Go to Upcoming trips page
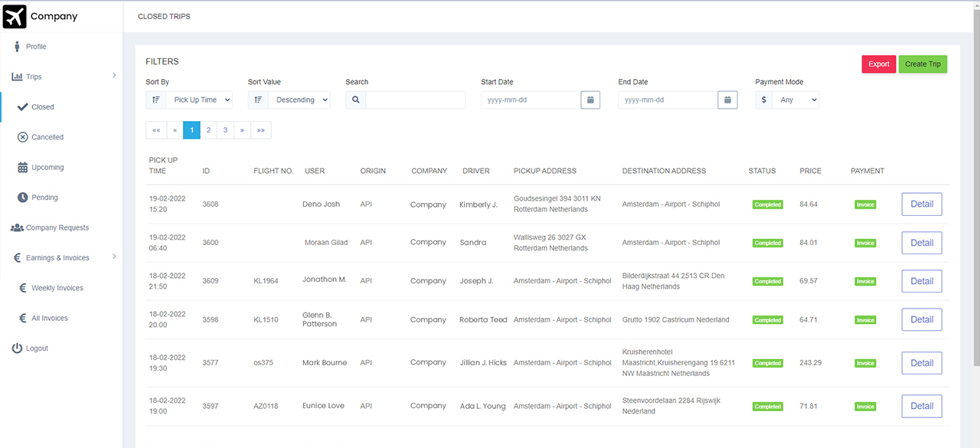980x448 pixels. click(47, 168)
